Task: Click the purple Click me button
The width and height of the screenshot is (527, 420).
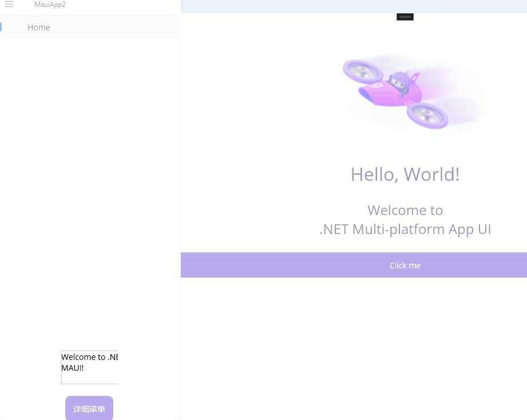Action: pyautogui.click(x=354, y=265)
